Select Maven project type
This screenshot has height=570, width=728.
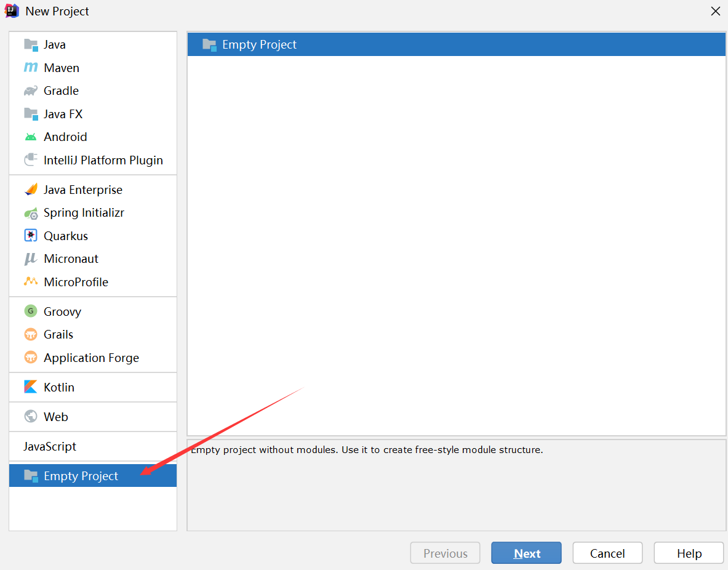point(93,68)
